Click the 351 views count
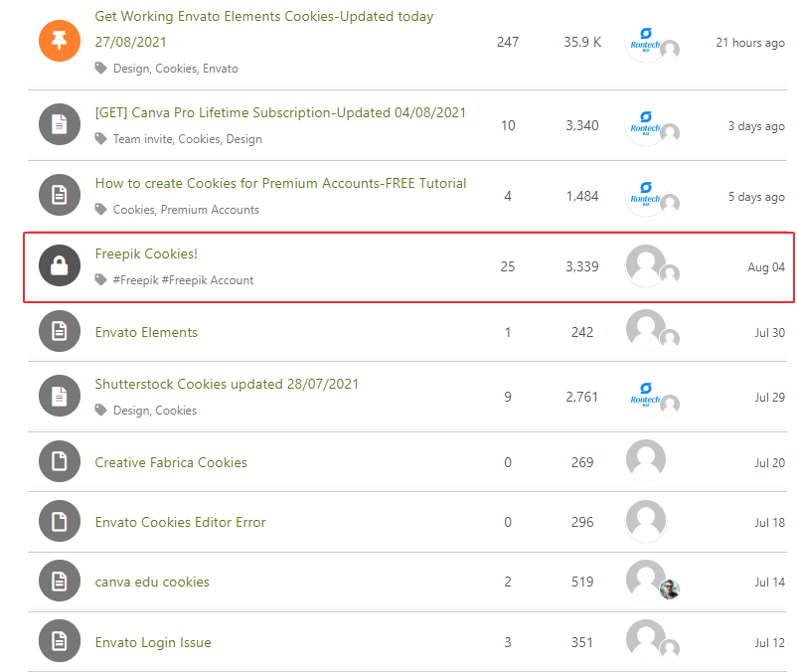 coord(582,642)
